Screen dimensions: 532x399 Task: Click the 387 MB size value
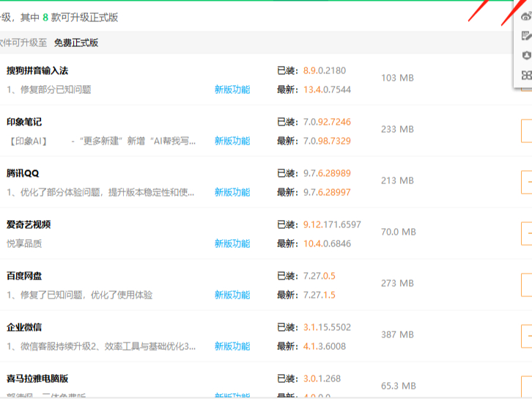click(397, 334)
